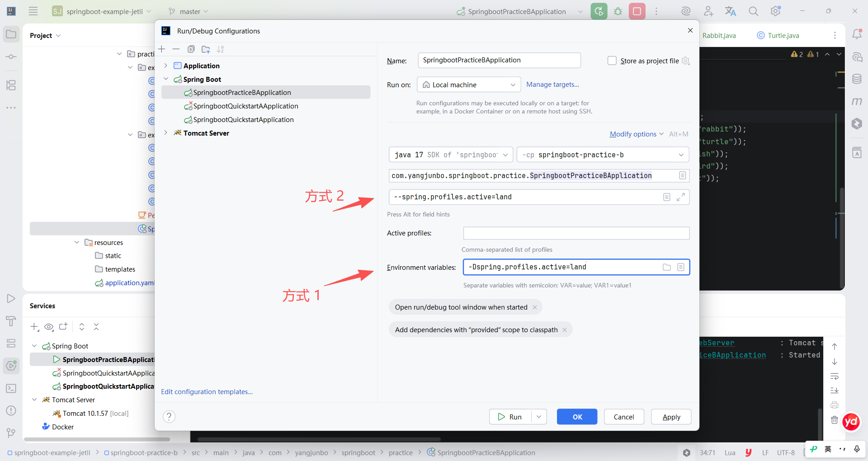Image resolution: width=868 pixels, height=461 pixels.
Task: Open the java 17 SDK dropdown
Action: point(451,155)
